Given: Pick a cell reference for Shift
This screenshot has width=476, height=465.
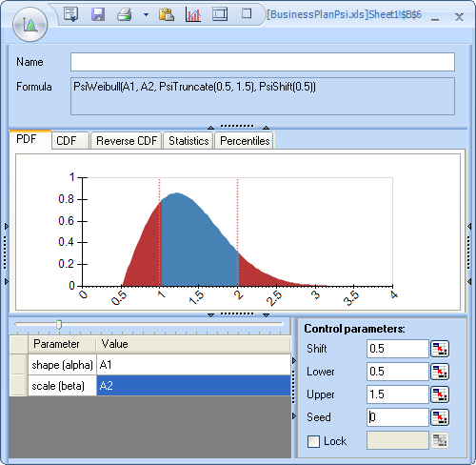Looking at the screenshot, I should [x=440, y=349].
